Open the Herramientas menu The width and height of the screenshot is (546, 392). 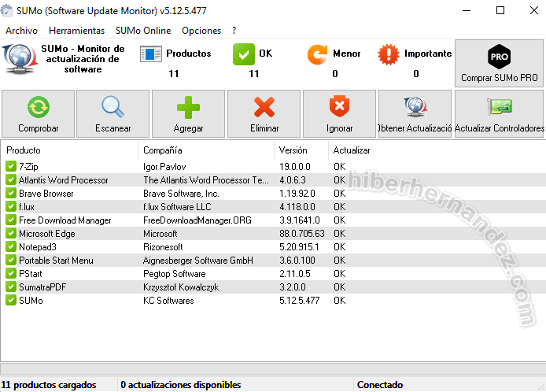76,31
